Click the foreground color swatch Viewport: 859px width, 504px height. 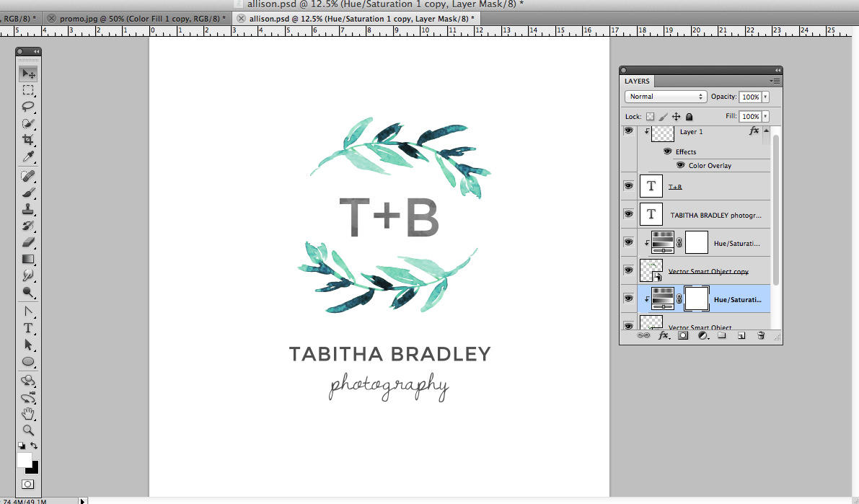coord(24,459)
